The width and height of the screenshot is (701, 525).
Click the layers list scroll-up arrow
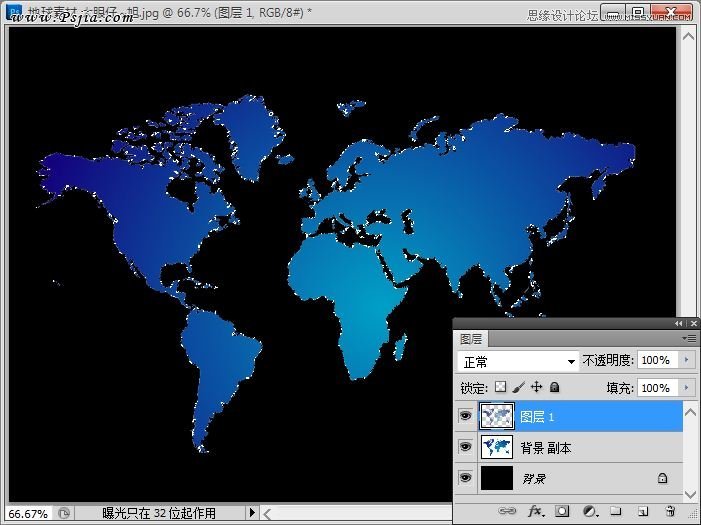coord(691,412)
